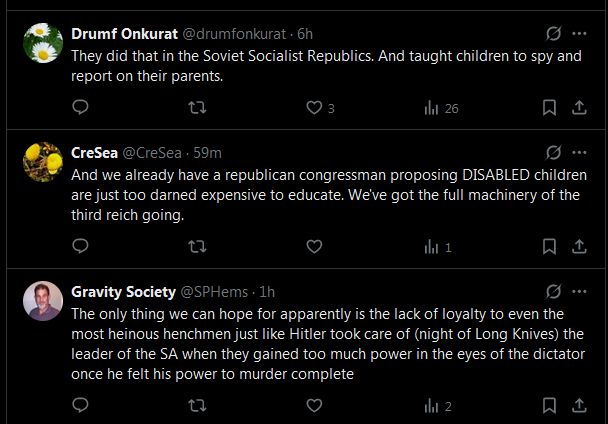The width and height of the screenshot is (608, 424).
Task: Share CreSea's tweet
Action: click(579, 247)
